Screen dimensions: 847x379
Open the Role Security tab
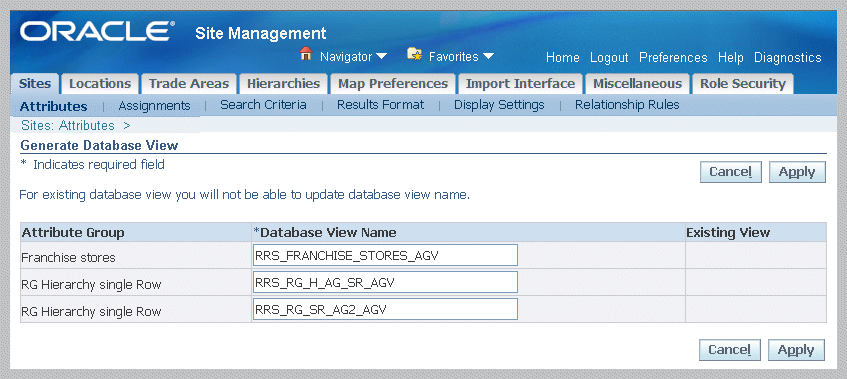tap(743, 84)
